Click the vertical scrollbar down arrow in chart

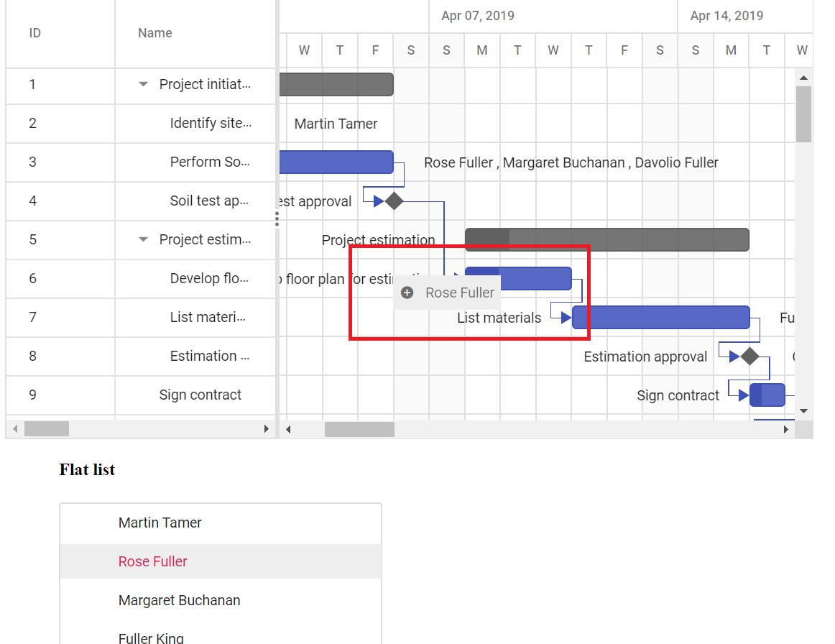[803, 411]
